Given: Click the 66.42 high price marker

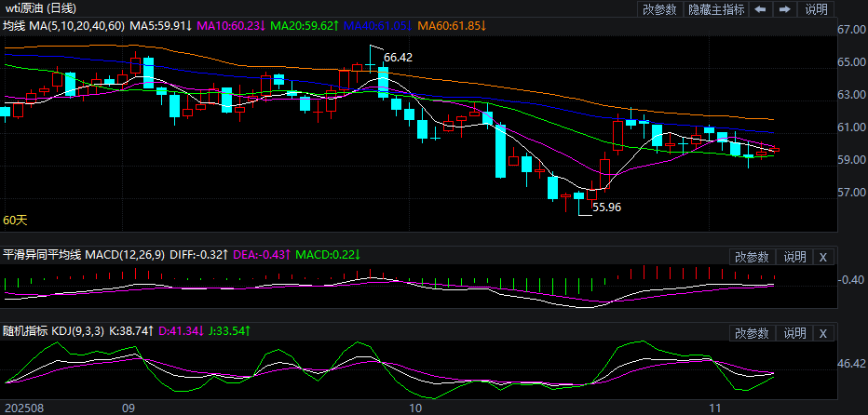Looking at the screenshot, I should pos(398,58).
